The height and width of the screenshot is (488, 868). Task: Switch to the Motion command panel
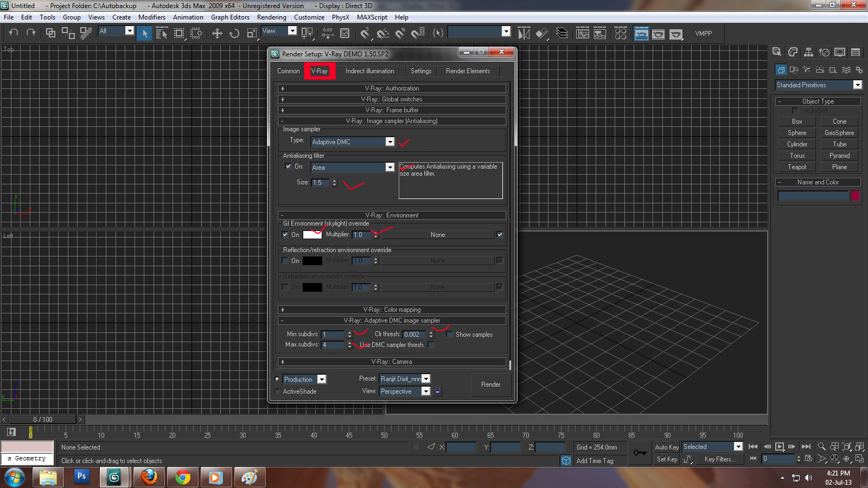[x=824, y=52]
